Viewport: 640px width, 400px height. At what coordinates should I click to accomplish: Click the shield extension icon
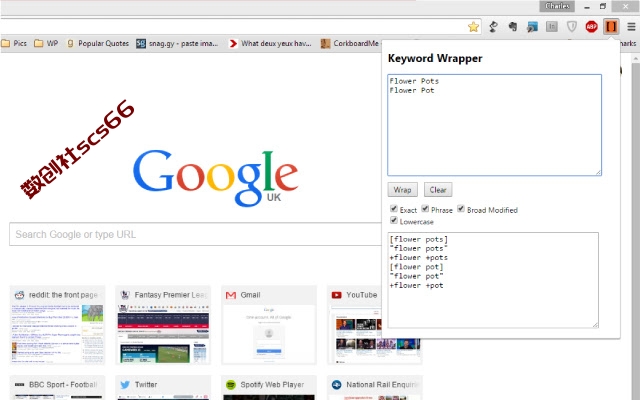(572, 27)
